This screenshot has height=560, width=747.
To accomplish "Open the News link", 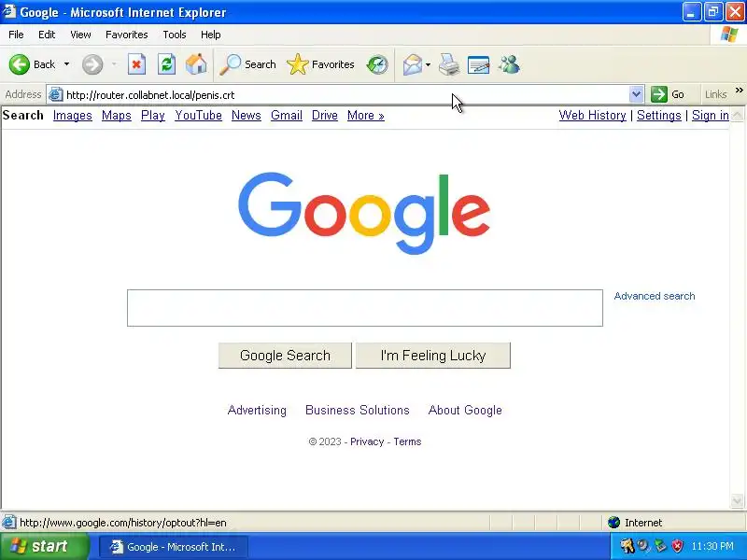I will (247, 115).
